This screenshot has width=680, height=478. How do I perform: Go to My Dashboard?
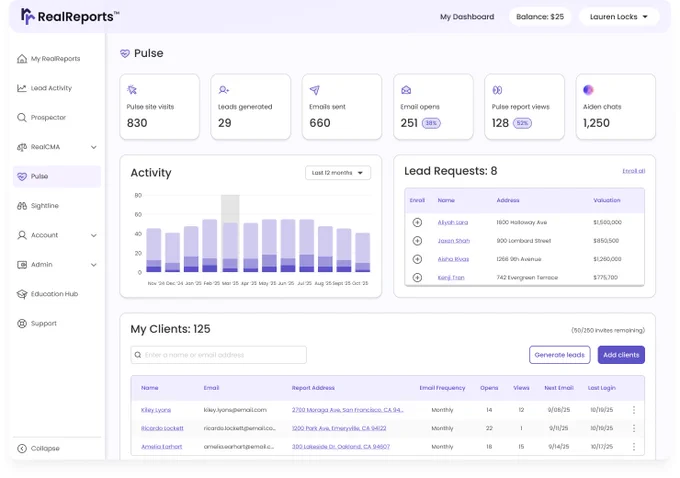(467, 17)
